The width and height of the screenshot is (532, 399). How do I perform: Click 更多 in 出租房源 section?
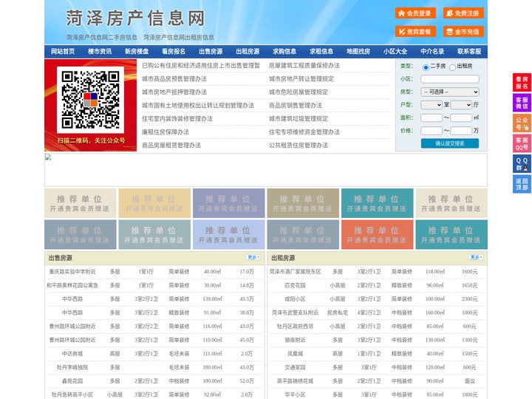[476, 258]
